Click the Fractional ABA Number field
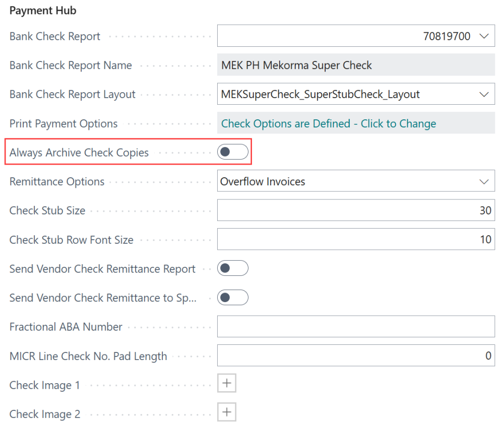The height and width of the screenshot is (434, 504). point(353,327)
